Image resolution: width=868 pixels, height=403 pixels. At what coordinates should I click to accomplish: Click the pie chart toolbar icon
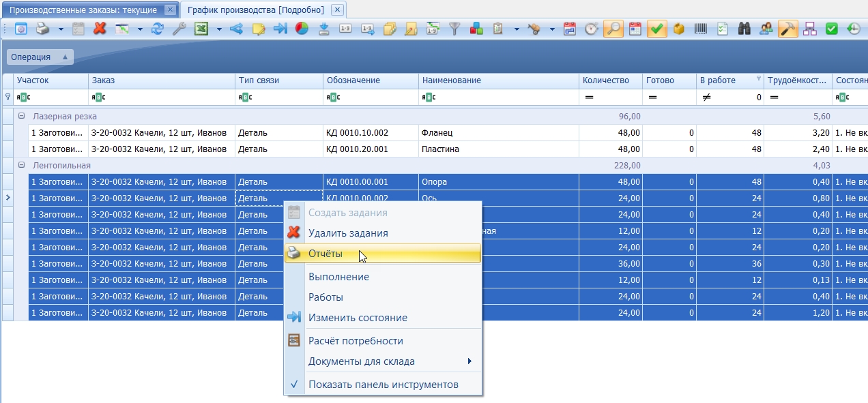coord(302,29)
